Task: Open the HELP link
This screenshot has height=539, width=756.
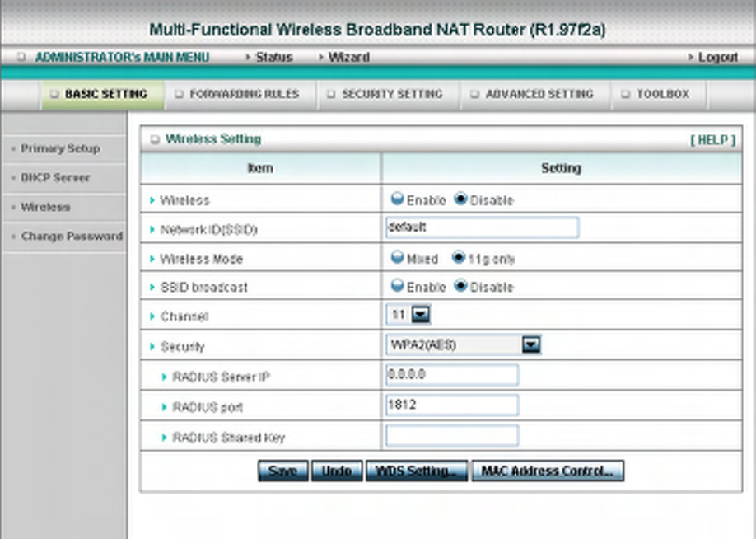Action: click(x=712, y=140)
